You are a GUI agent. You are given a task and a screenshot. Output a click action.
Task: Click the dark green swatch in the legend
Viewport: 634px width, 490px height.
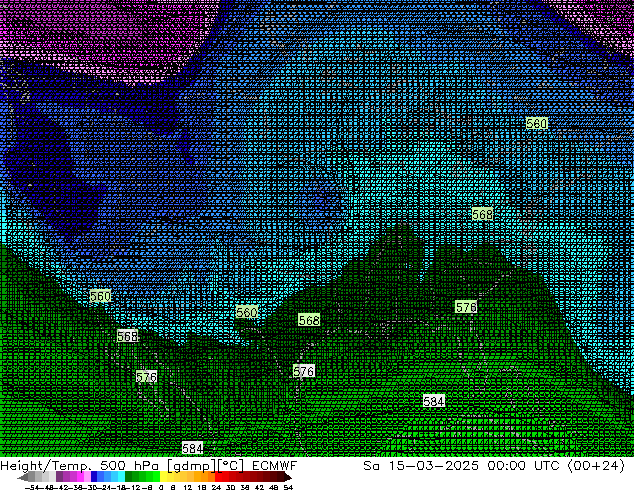129,477
